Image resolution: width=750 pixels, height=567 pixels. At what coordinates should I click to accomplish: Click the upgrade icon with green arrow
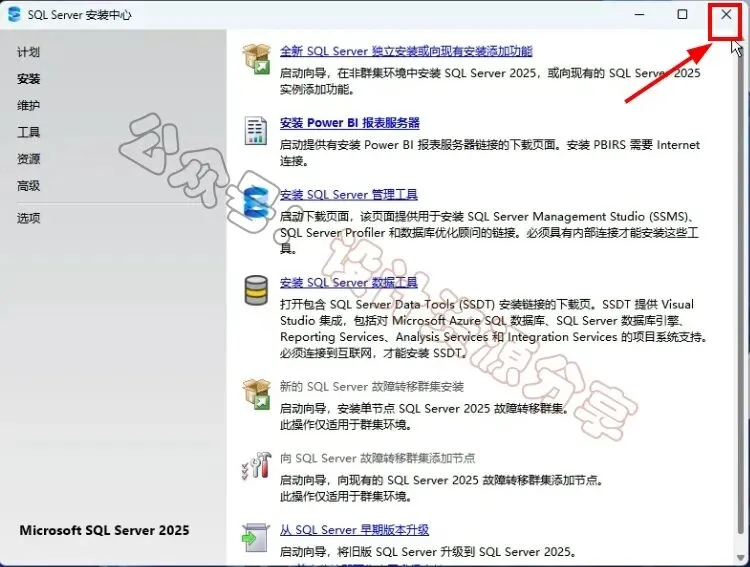click(256, 538)
